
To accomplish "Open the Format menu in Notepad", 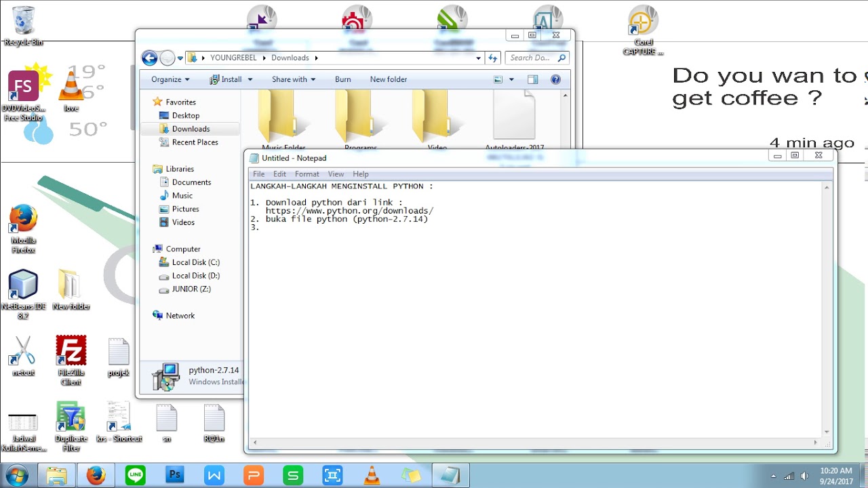I will pos(307,174).
